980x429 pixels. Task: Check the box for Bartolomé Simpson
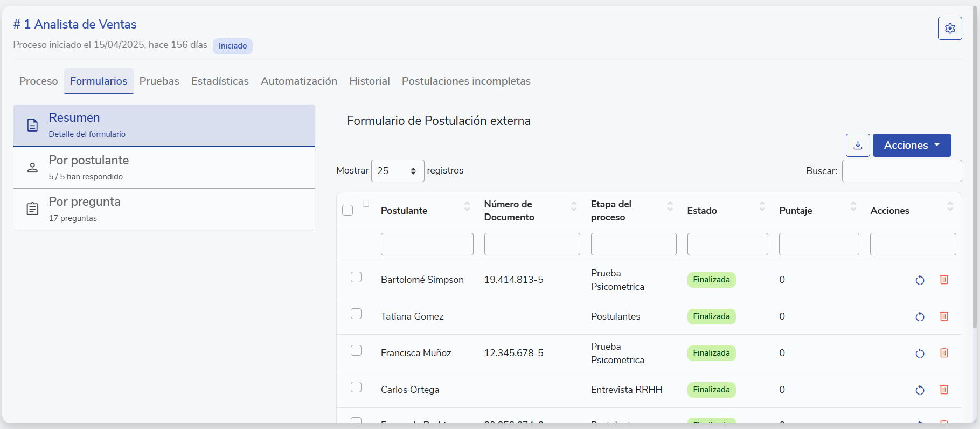point(356,277)
